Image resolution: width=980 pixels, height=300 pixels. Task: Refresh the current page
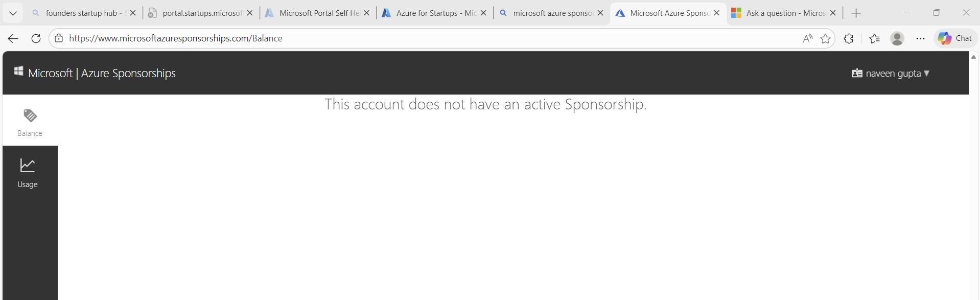pyautogui.click(x=36, y=38)
